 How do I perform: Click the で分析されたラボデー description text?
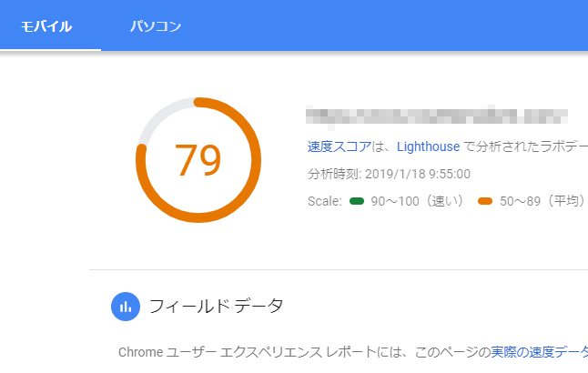pos(526,146)
